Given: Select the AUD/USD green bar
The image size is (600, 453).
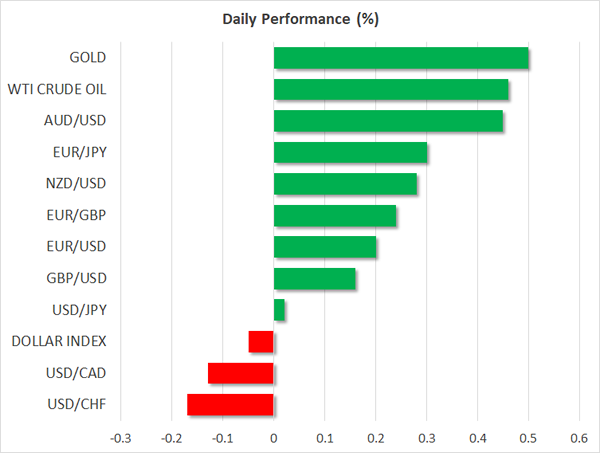Looking at the screenshot, I should pyautogui.click(x=387, y=121).
